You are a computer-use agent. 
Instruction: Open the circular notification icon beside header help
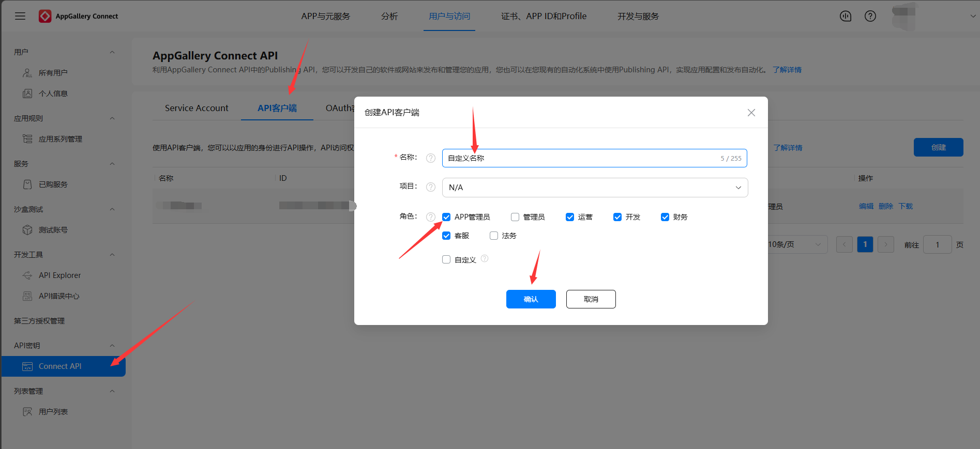846,16
